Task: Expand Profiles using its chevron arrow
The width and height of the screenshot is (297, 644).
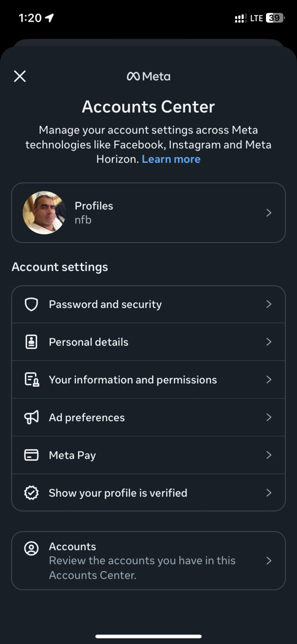Action: click(269, 213)
